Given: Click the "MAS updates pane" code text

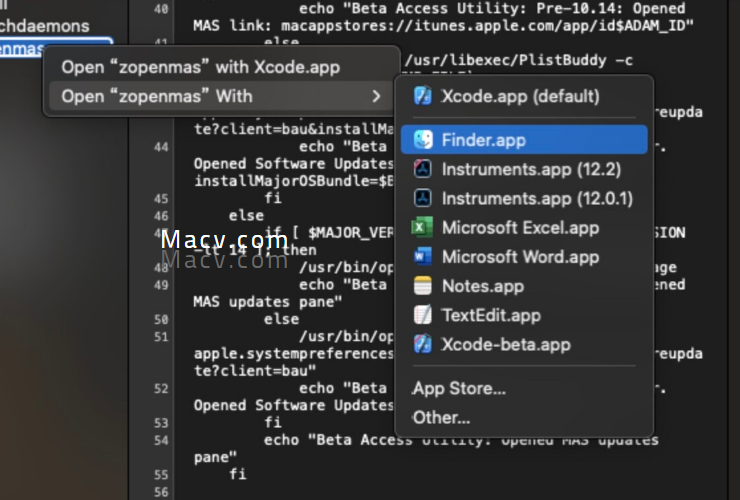Looking at the screenshot, I should pyautogui.click(x=267, y=302).
